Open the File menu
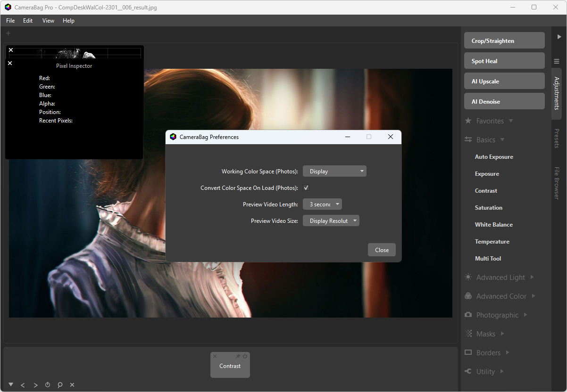Screen dimensions: 567x392 click(10, 21)
